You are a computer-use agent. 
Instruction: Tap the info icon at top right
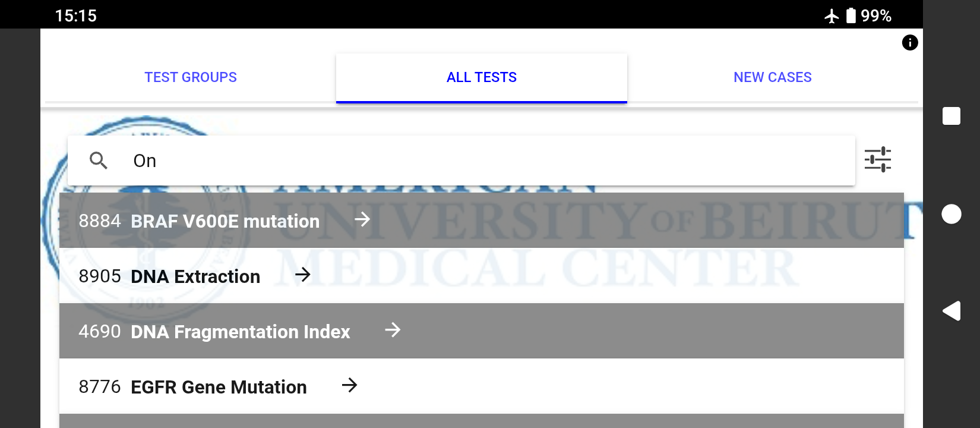909,43
